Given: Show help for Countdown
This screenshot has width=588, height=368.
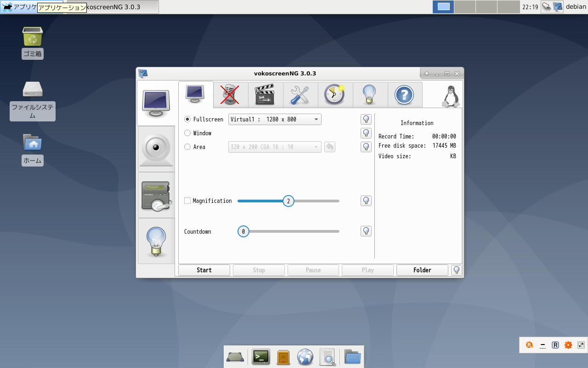Looking at the screenshot, I should (x=366, y=231).
